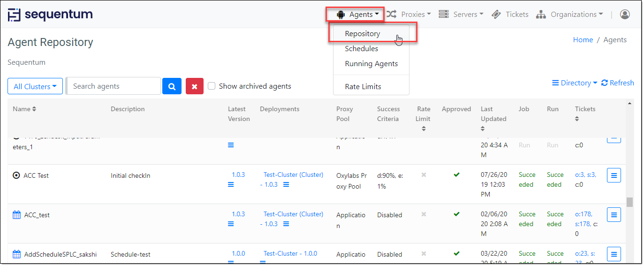The height and width of the screenshot is (266, 644).
Task: Click the Refresh link
Action: pyautogui.click(x=618, y=83)
